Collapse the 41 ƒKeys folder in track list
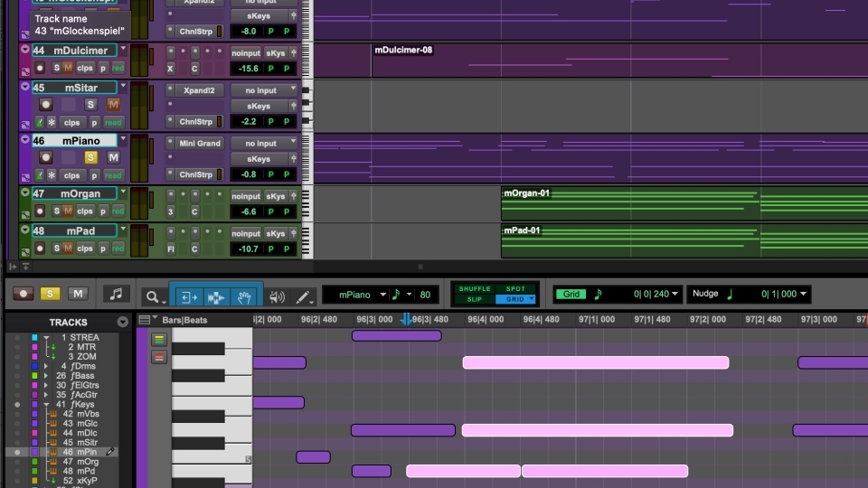The height and width of the screenshot is (488, 868). [x=46, y=405]
